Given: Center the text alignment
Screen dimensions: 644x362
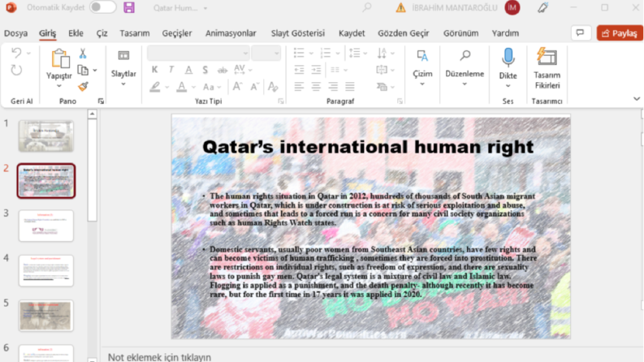Looking at the screenshot, I should click(x=316, y=87).
